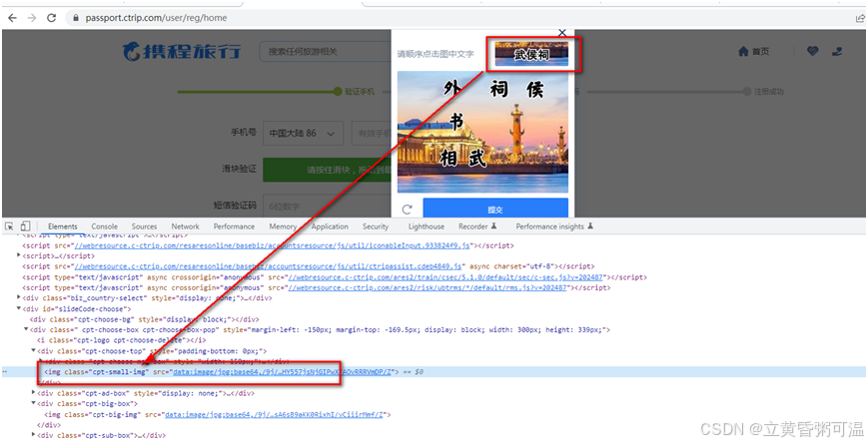Click the 搜索任何旅游相关 search box
Screen dimensions: 868x444
click(326, 52)
